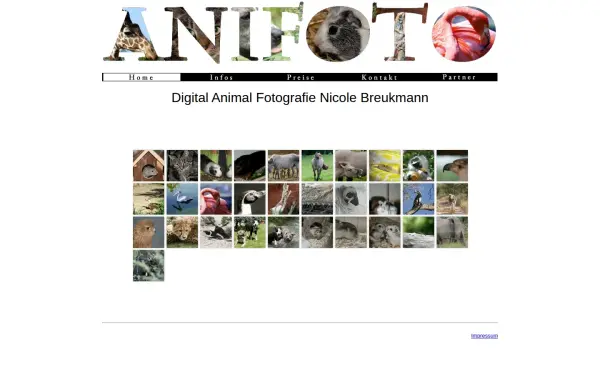View the swan on blue water thumbnail
The height and width of the screenshot is (375, 600).
(182, 199)
